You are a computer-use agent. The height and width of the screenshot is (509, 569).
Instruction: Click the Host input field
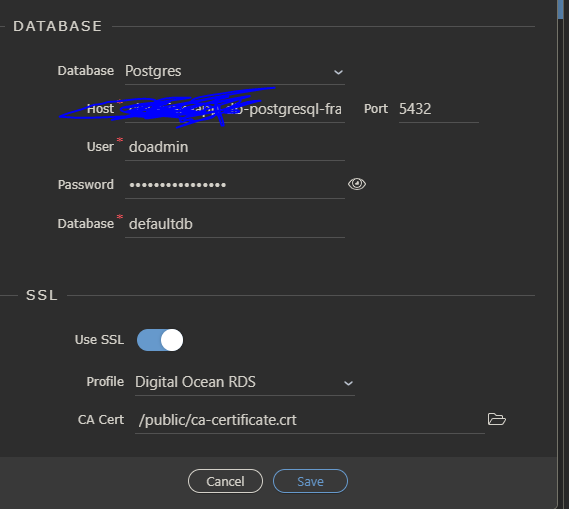pyautogui.click(x=235, y=109)
